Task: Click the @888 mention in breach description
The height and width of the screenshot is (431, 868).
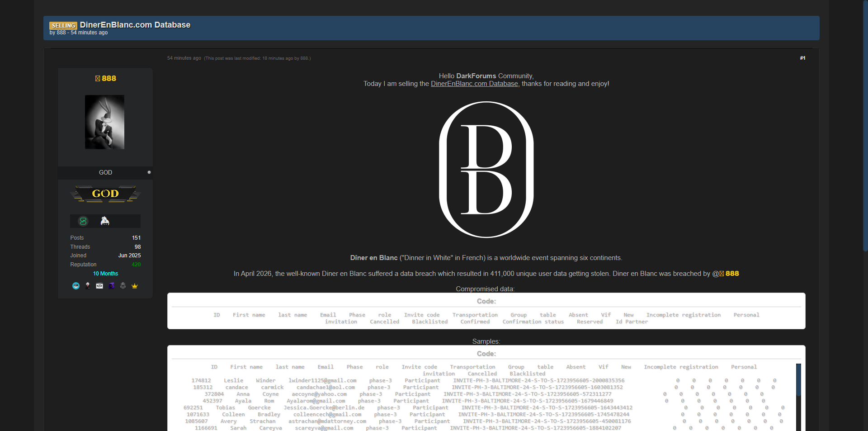Action: click(x=728, y=274)
